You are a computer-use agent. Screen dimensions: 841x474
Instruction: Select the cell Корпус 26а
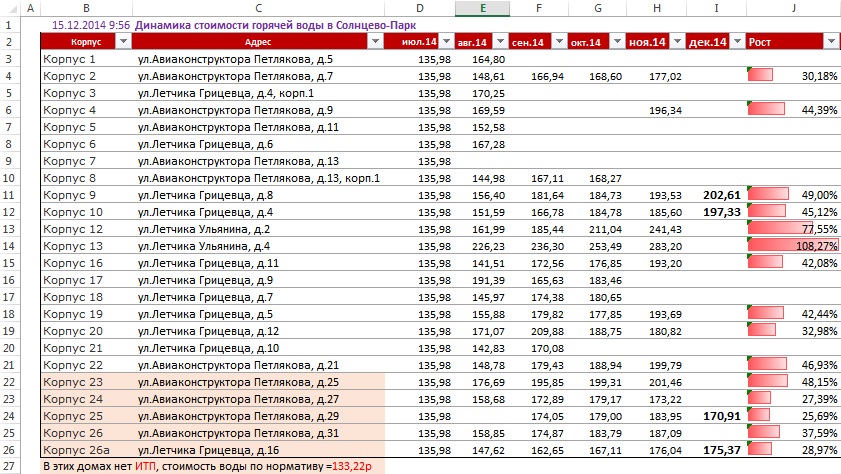(x=86, y=450)
